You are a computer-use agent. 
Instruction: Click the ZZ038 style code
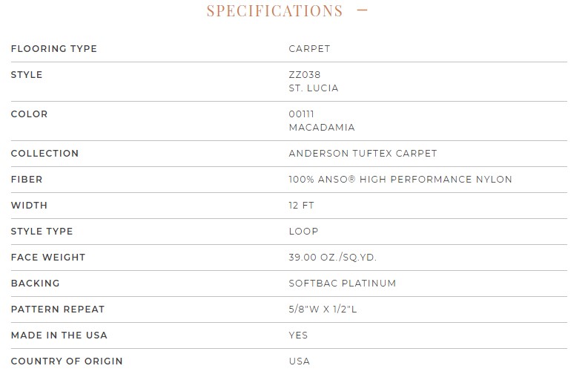[x=305, y=75]
